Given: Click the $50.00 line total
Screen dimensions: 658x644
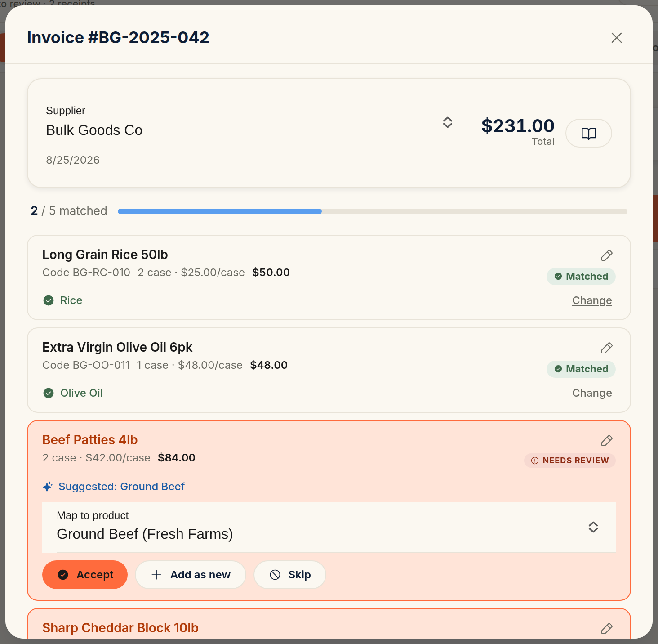Looking at the screenshot, I should tap(271, 273).
